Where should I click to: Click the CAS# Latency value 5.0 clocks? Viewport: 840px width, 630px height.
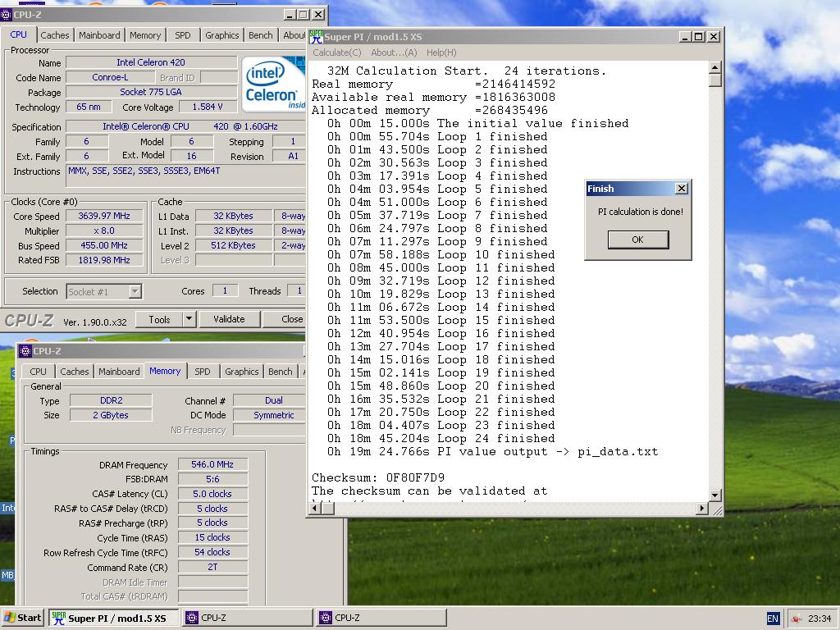212,494
